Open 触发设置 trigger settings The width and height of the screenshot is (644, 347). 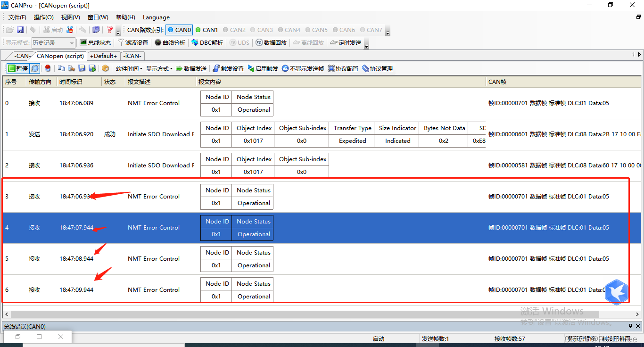(x=228, y=68)
